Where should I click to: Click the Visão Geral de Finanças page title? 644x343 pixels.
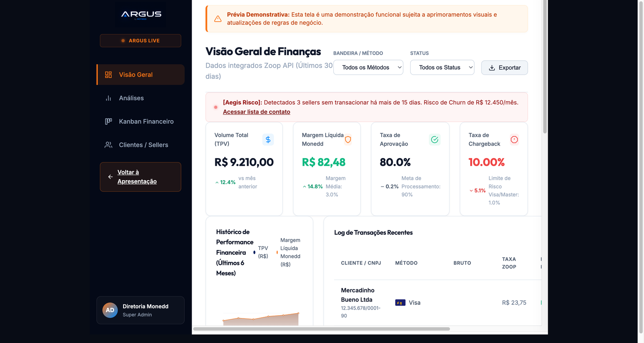pyautogui.click(x=263, y=51)
